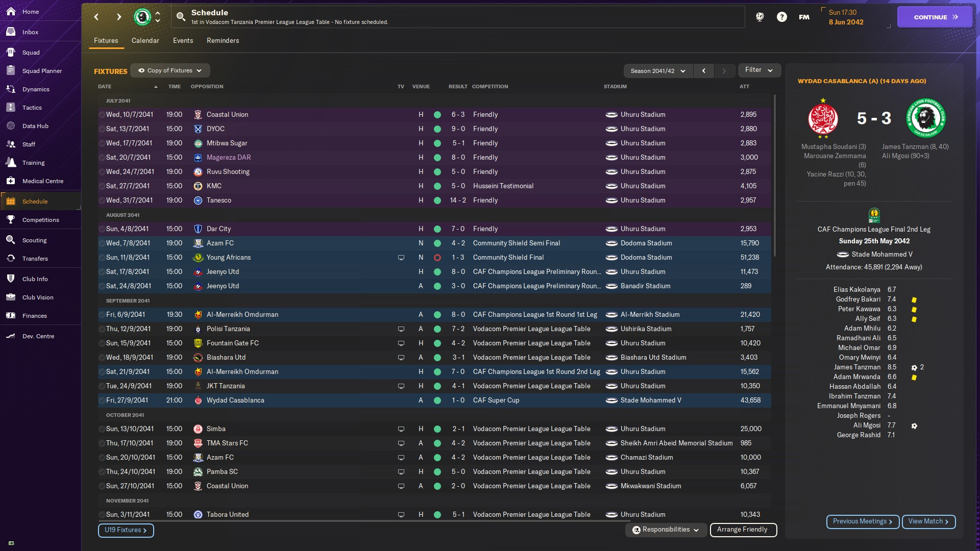Click the search magnifier icon

[181, 17]
